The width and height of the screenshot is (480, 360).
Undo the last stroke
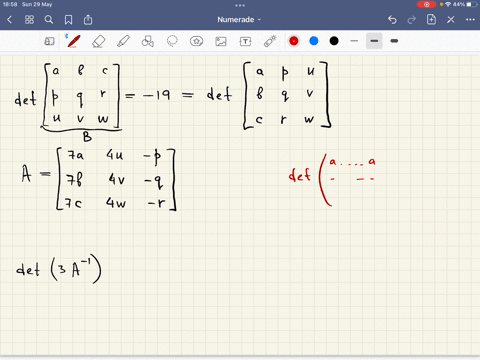pyautogui.click(x=392, y=20)
